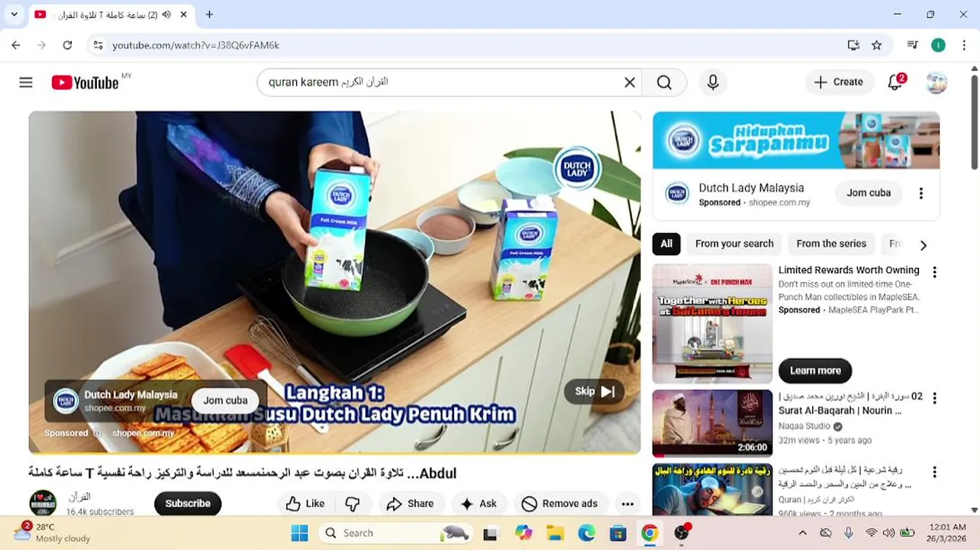This screenshot has height=550, width=980.
Task: Reload the current page
Action: point(67,45)
